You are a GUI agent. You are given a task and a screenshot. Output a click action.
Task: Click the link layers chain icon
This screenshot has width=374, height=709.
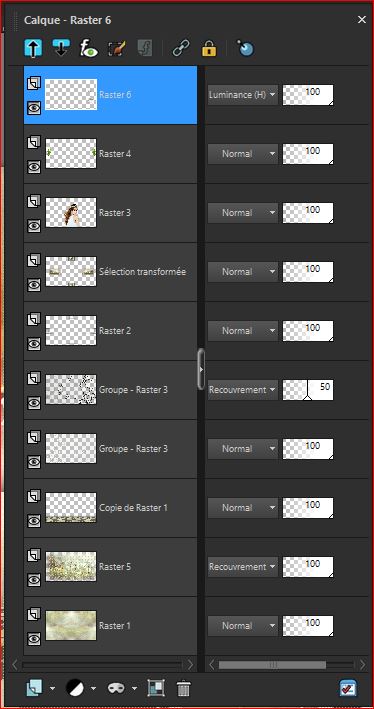181,48
